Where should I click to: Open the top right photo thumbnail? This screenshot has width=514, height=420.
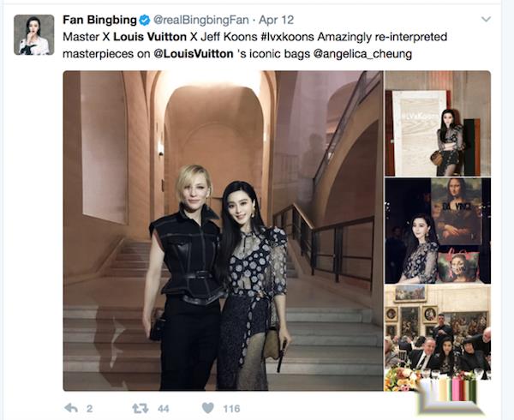point(438,123)
